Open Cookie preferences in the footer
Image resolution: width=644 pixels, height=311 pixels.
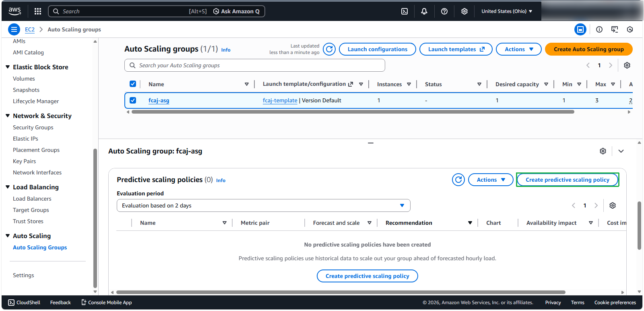[x=615, y=303]
